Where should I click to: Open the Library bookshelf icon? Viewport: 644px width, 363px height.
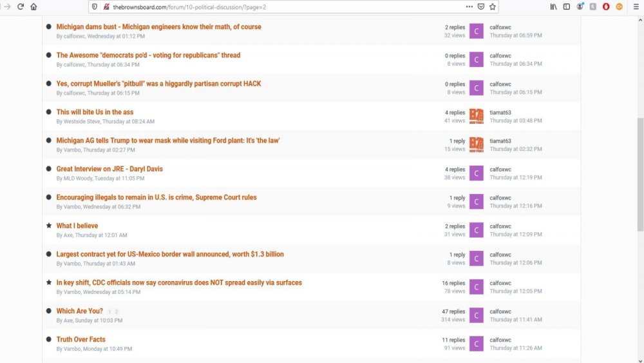pos(554,6)
